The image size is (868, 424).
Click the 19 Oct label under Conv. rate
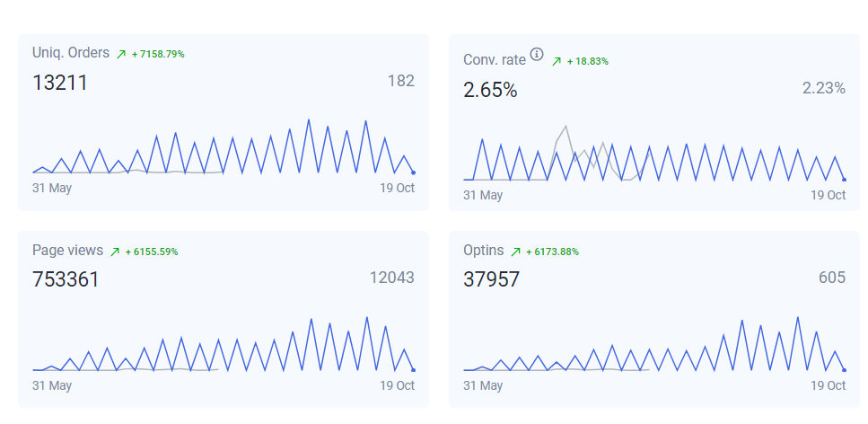(x=829, y=195)
